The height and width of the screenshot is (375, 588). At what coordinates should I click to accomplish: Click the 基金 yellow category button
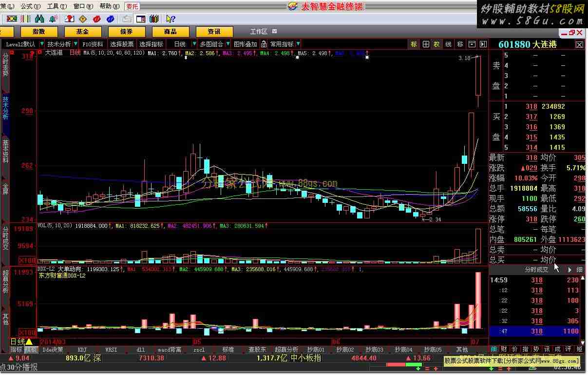click(x=83, y=32)
